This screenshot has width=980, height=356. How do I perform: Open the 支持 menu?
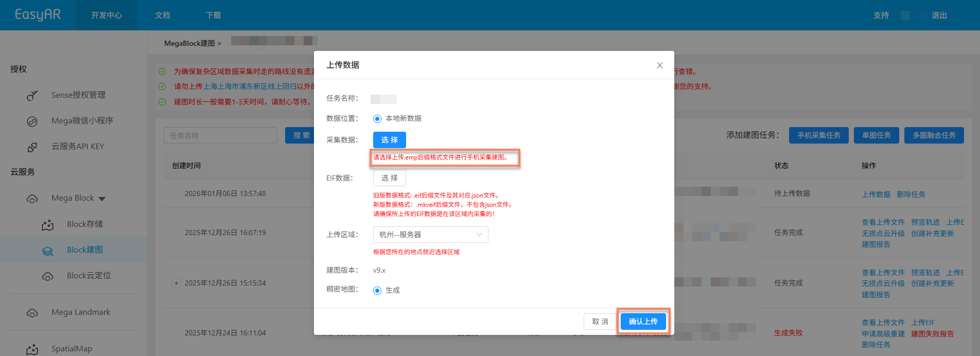(x=881, y=15)
